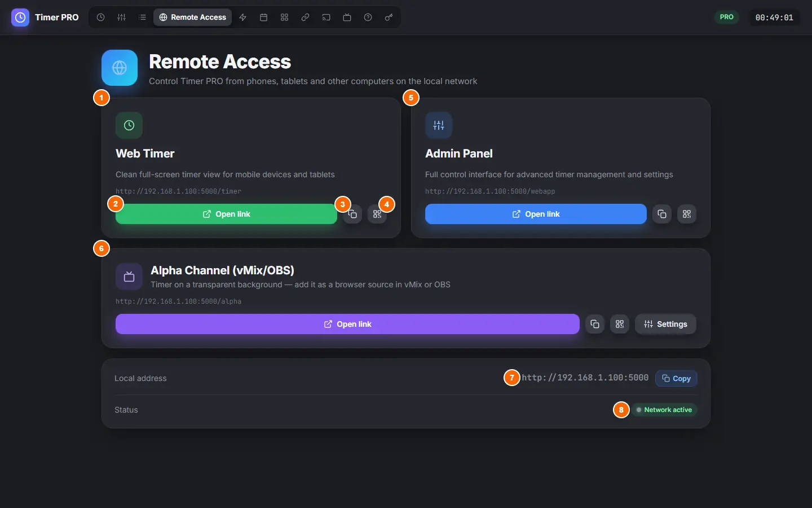This screenshot has height=508, width=812.
Task: Click the Alpha Channel URL text
Action: pos(178,301)
